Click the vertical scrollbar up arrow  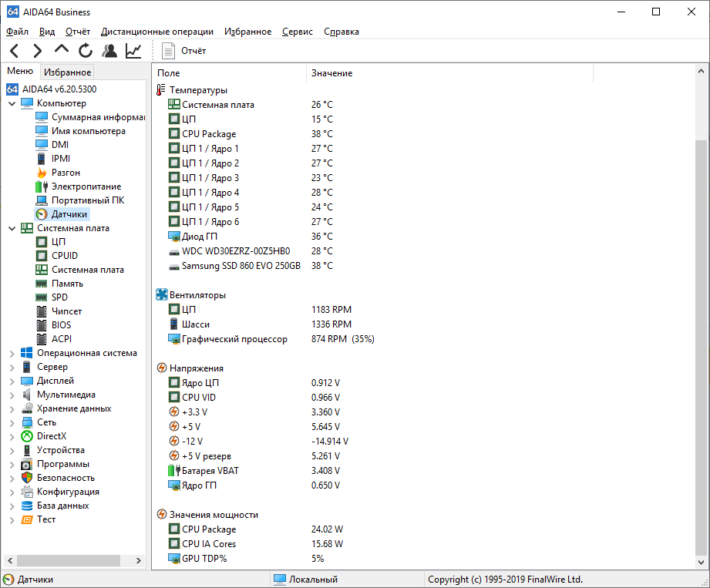701,71
